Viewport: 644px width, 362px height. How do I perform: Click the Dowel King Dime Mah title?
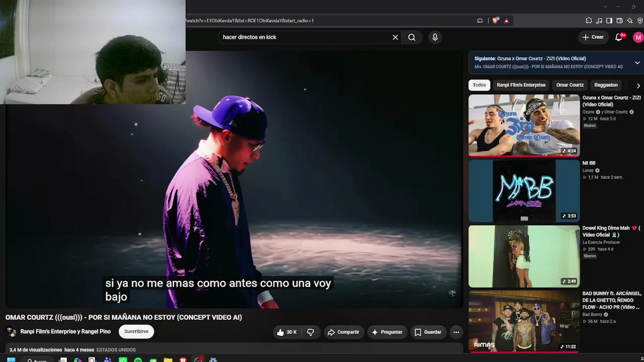click(x=611, y=231)
